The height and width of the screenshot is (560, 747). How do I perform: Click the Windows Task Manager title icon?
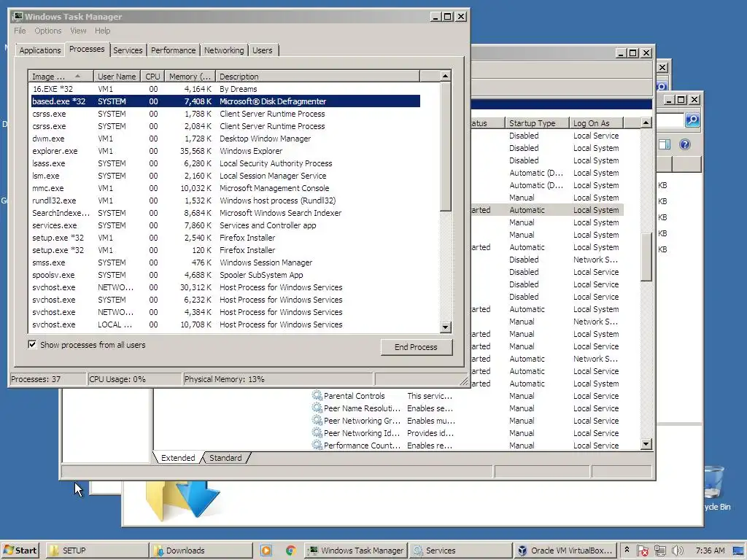18,17
